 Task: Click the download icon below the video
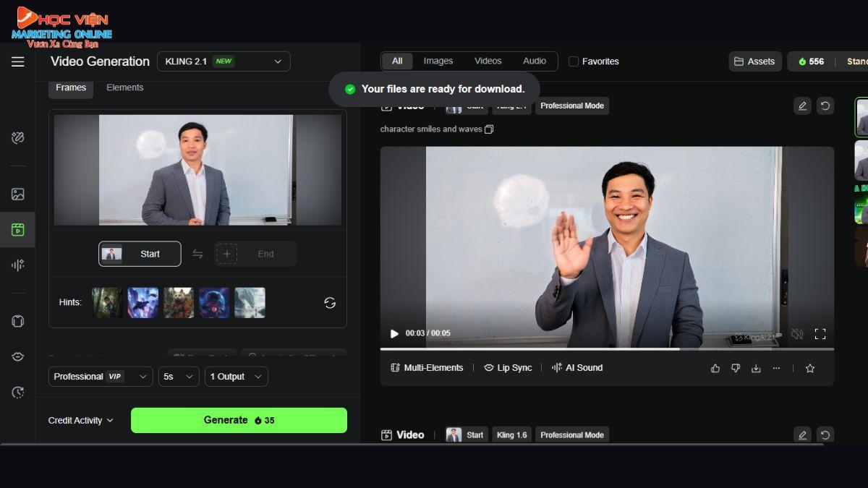tap(756, 368)
